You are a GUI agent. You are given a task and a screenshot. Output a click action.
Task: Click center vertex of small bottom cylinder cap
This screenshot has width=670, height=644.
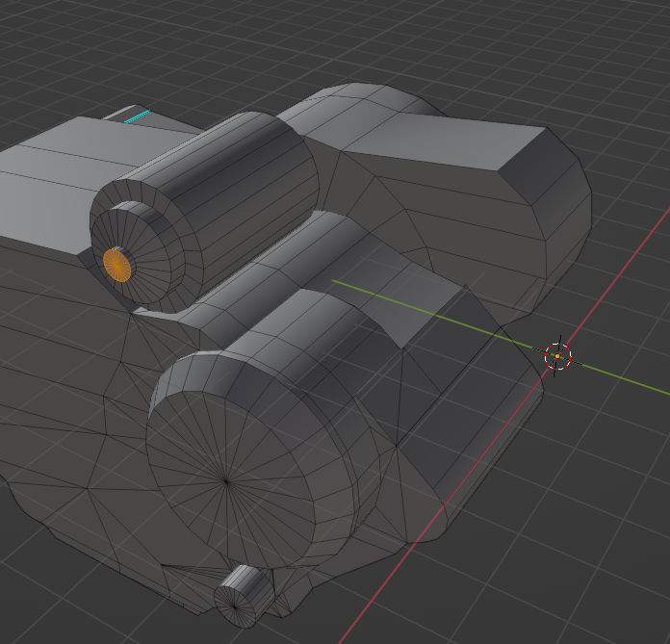click(x=234, y=606)
